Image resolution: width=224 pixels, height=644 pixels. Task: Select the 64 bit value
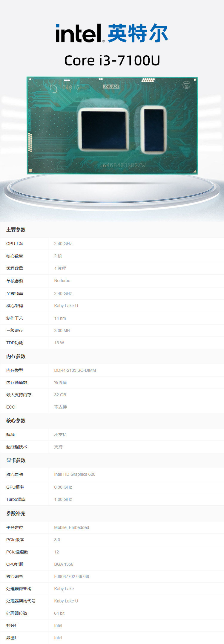tap(59, 613)
